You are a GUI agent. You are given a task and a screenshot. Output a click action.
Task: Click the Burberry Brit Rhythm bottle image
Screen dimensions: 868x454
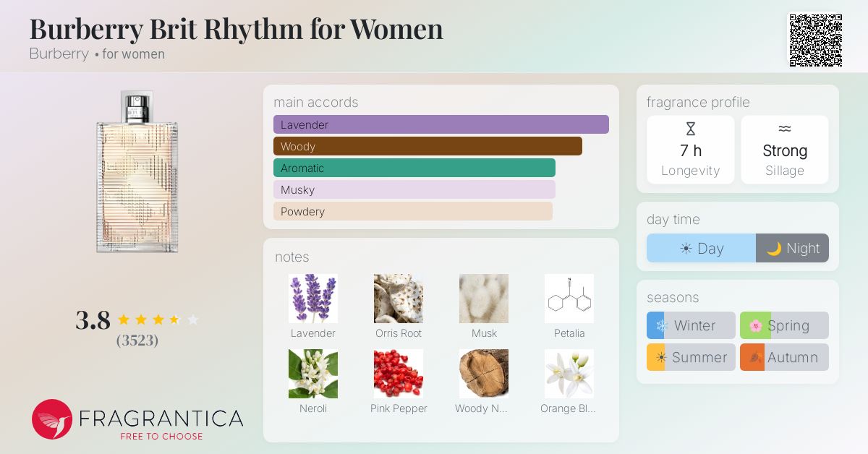click(x=137, y=172)
